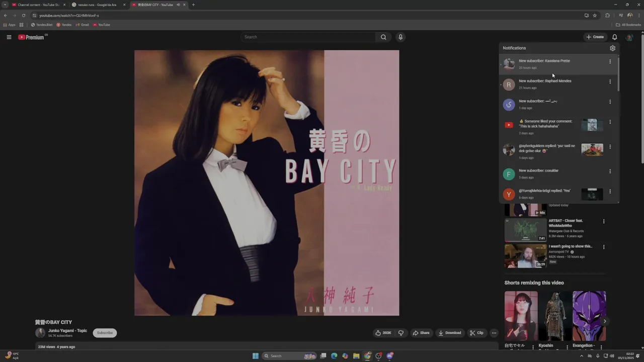Open Junko Yagami - Topic channel link
Image resolution: width=644 pixels, height=362 pixels.
[67, 331]
